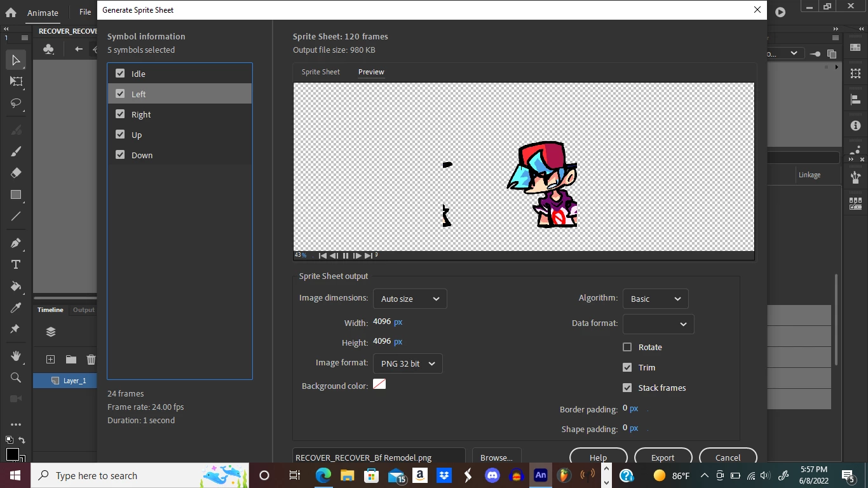This screenshot has width=868, height=488.
Task: Click the Browse button
Action: 496,457
